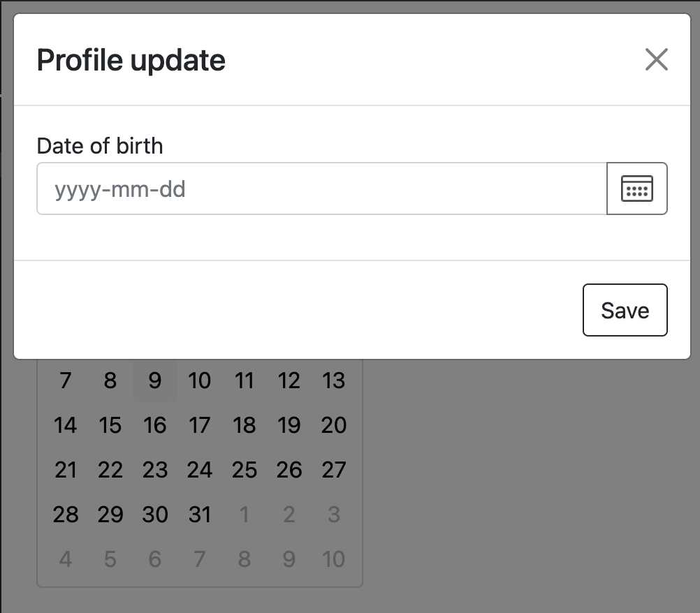
Task: Select date 14 in the calendar
Action: point(65,425)
